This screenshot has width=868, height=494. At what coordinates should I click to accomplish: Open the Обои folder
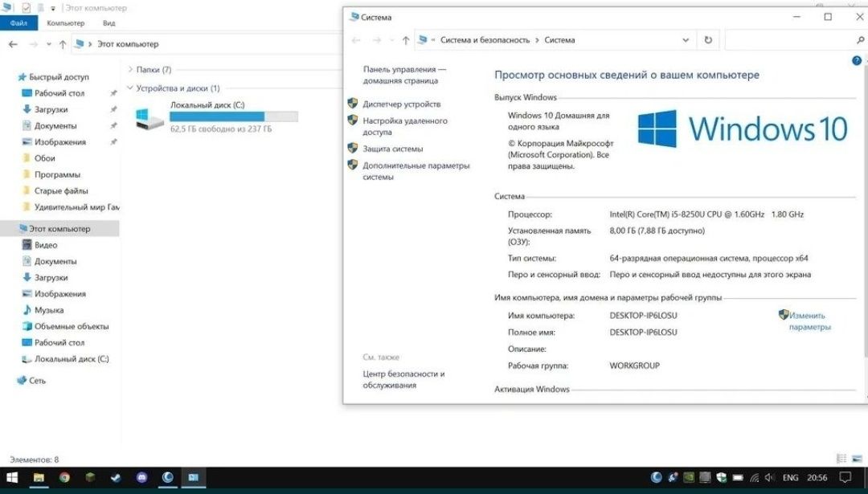point(44,158)
